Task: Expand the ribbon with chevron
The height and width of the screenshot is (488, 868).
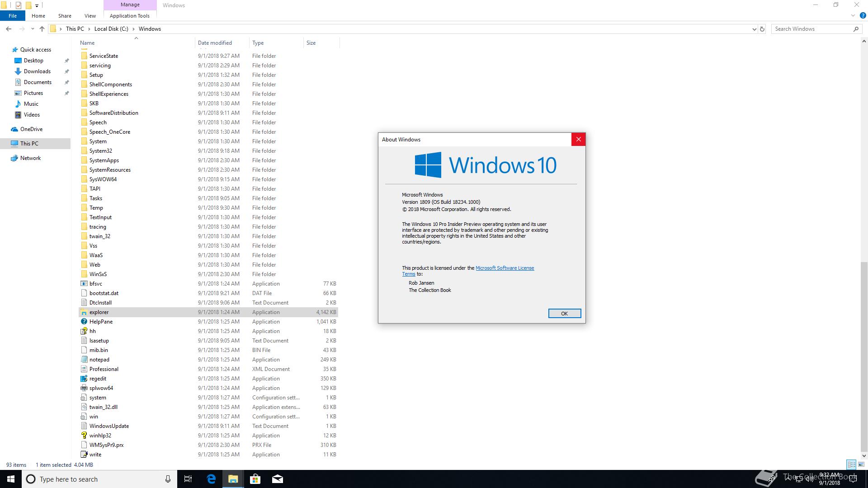Action: click(853, 15)
